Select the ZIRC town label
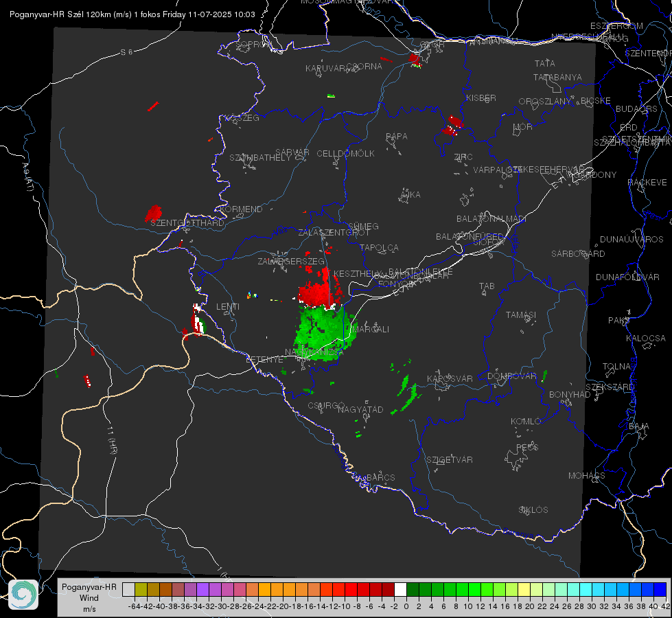672x618 pixels. coord(463,157)
